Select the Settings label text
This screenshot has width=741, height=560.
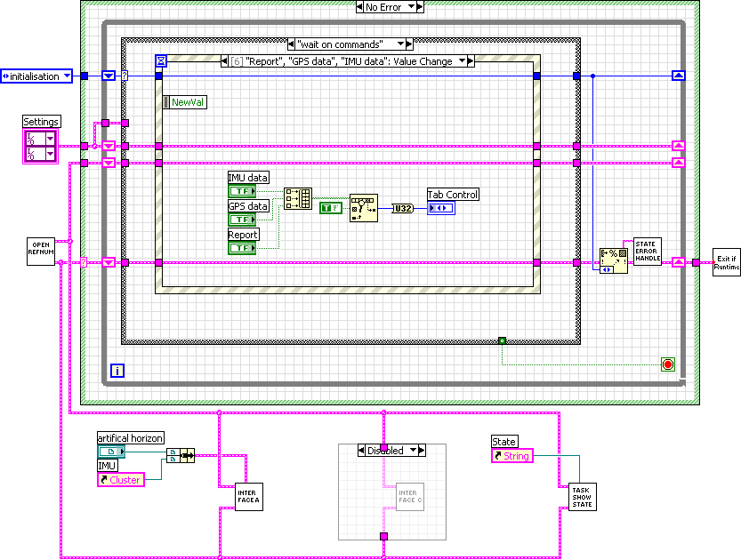(41, 122)
